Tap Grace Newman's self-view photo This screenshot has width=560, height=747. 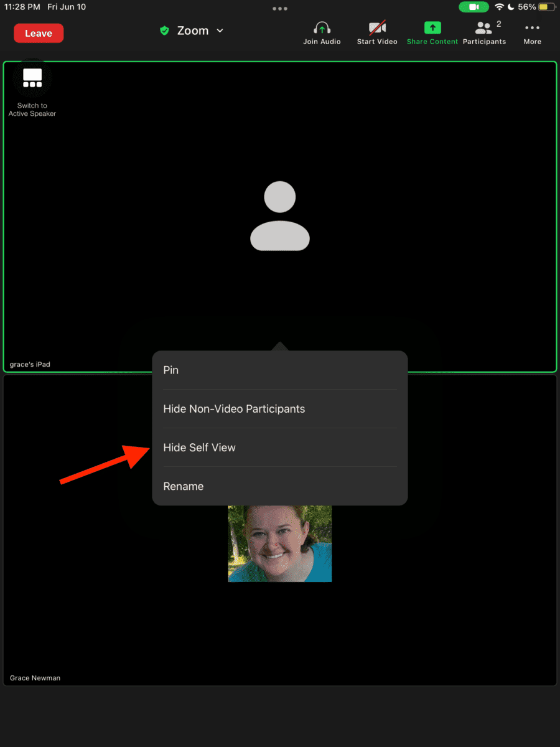pos(280,543)
